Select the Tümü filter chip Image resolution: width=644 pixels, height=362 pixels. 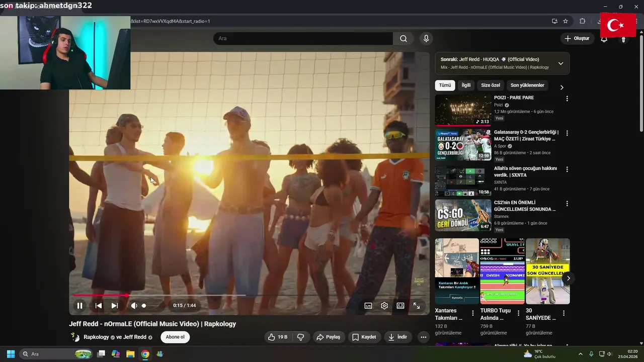tap(445, 85)
